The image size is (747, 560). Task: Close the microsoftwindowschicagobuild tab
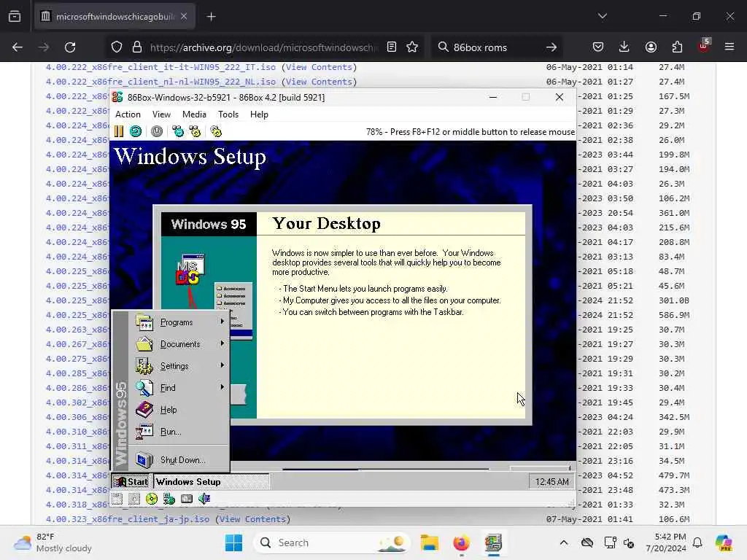coord(184,17)
